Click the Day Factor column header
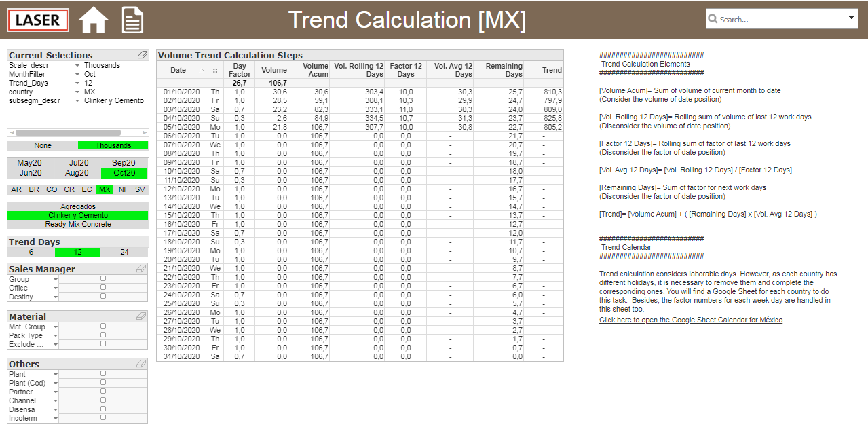Viewport: 868px width, 429px height. coord(240,70)
